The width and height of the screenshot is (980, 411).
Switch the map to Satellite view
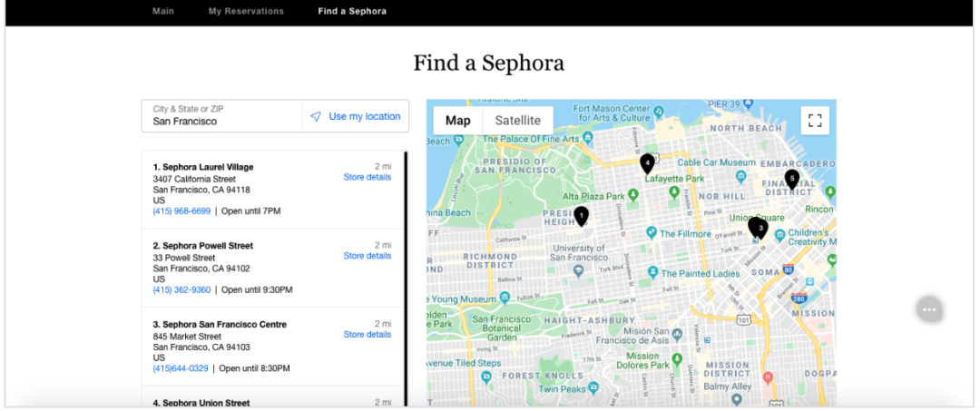tap(518, 121)
